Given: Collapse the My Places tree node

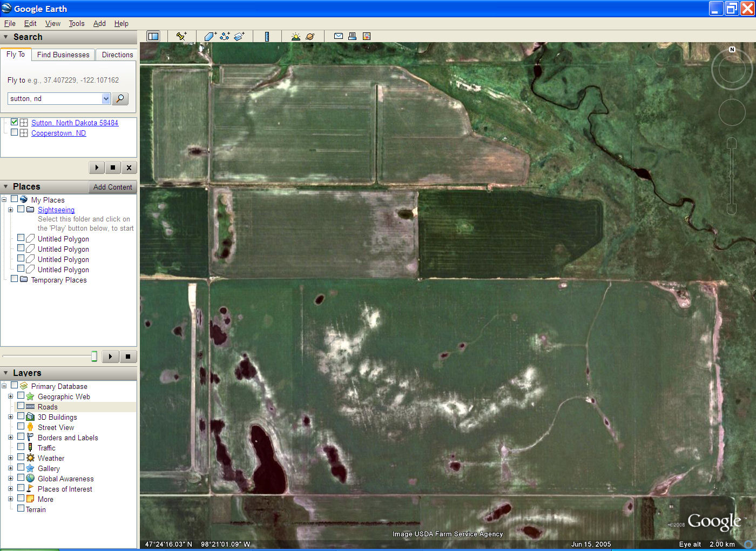Looking at the screenshot, I should 4,199.
